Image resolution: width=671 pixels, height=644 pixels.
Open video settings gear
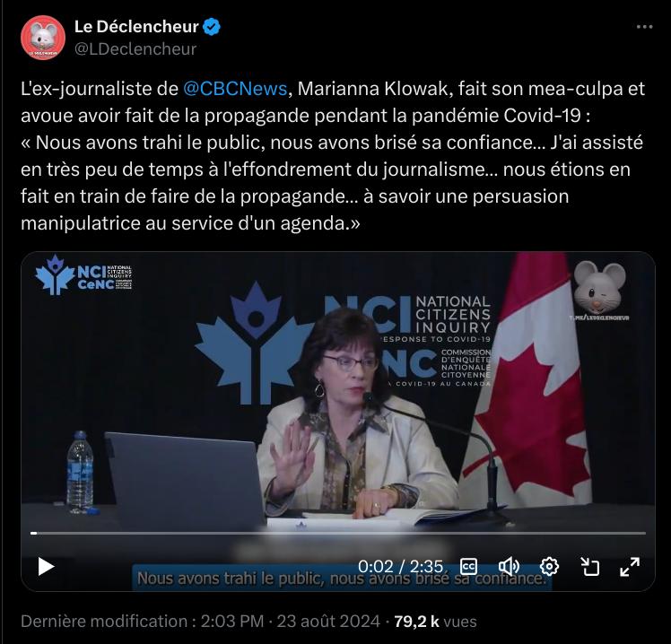pyautogui.click(x=549, y=567)
